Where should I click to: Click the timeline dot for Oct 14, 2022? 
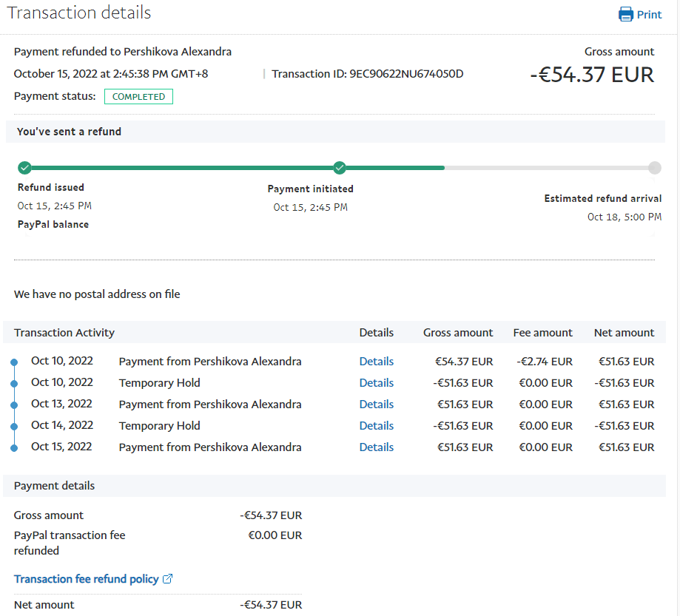coord(14,426)
